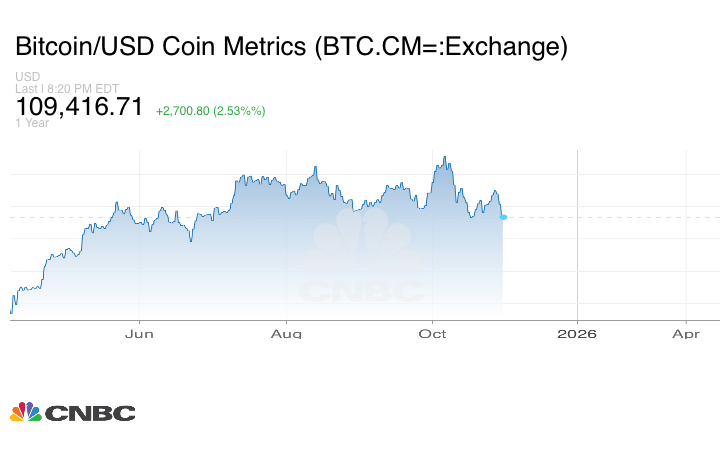Viewport: 720px width, 450px height.
Task: Click the Bitcoin/USD Coin Metrics title
Action: coord(292,47)
